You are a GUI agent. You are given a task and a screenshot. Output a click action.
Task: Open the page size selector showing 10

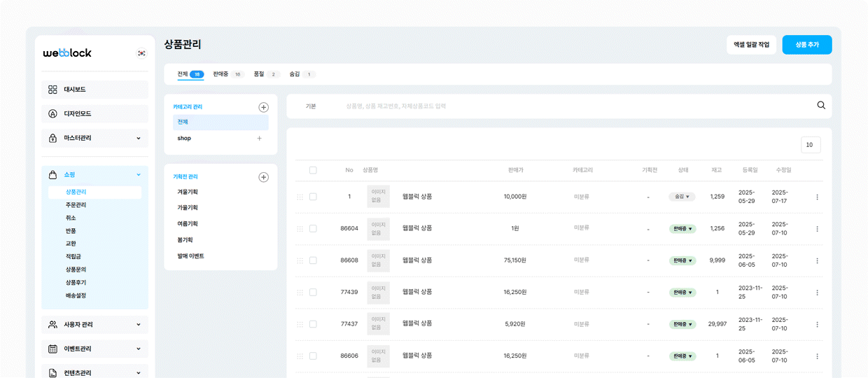tap(811, 145)
